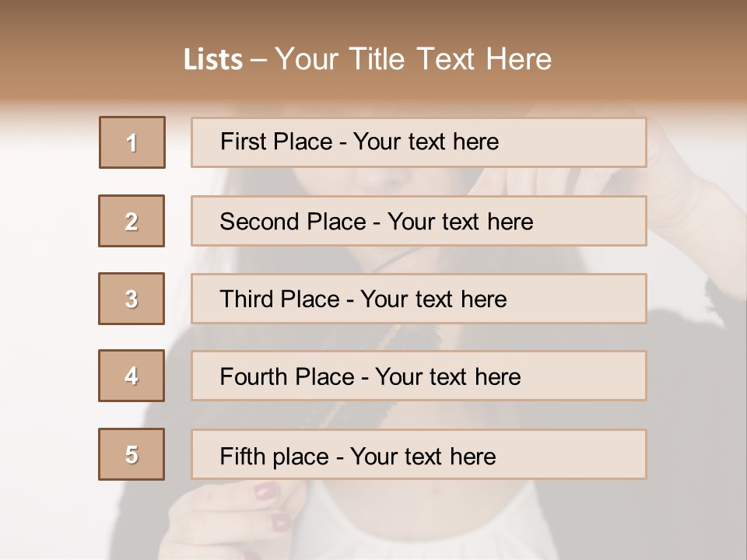Select the number 4 square

pos(132,376)
